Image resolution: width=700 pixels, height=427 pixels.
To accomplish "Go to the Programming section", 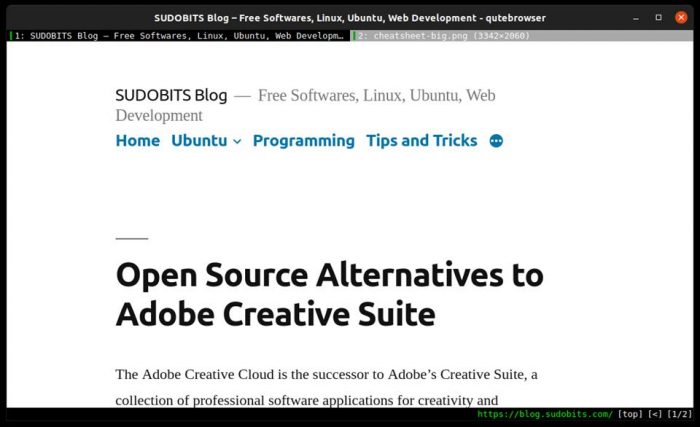I will pyautogui.click(x=303, y=141).
